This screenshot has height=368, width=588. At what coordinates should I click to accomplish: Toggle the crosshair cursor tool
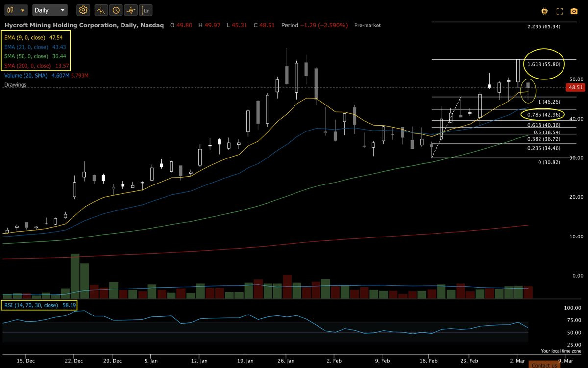[130, 10]
